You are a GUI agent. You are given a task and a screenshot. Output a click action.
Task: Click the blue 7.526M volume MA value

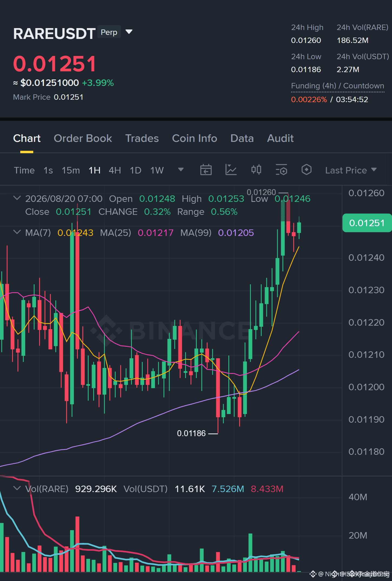click(228, 489)
